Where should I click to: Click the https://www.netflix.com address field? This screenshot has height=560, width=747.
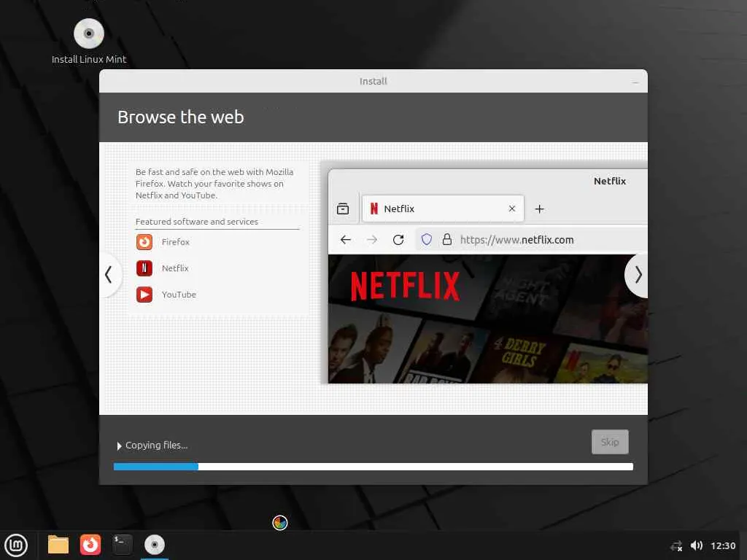(531, 239)
